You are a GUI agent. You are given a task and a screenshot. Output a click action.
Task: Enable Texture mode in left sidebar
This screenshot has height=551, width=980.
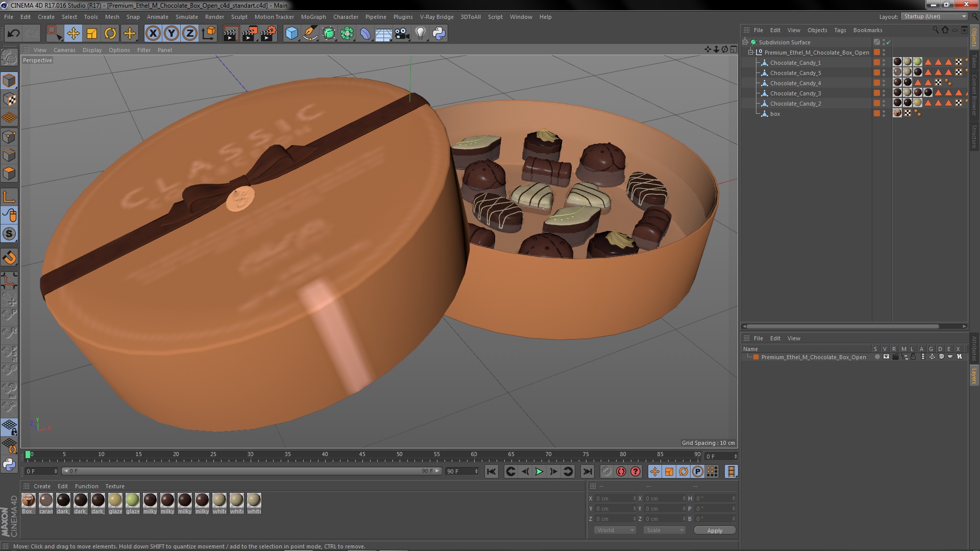[x=9, y=99]
